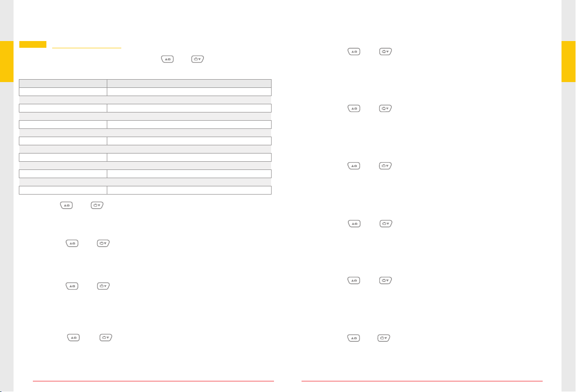Click the first white row's right table cell

coord(189,91)
